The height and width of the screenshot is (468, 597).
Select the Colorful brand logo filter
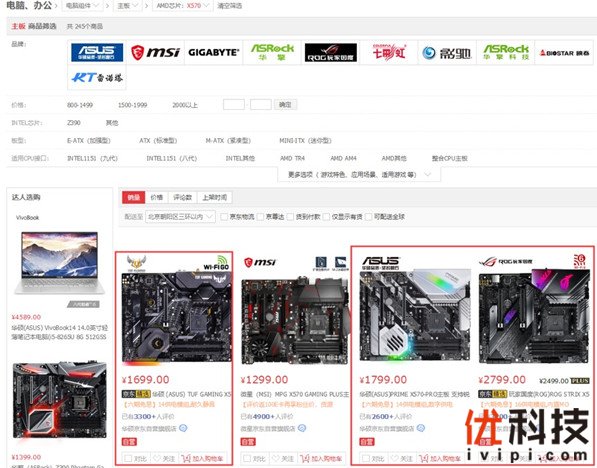click(389, 53)
